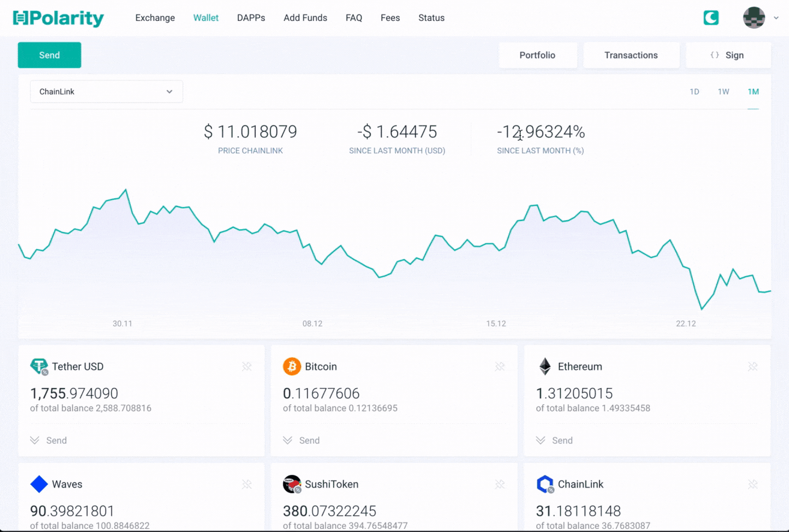Click Send link on Ethereum card
This screenshot has height=532, width=789.
[x=562, y=440]
